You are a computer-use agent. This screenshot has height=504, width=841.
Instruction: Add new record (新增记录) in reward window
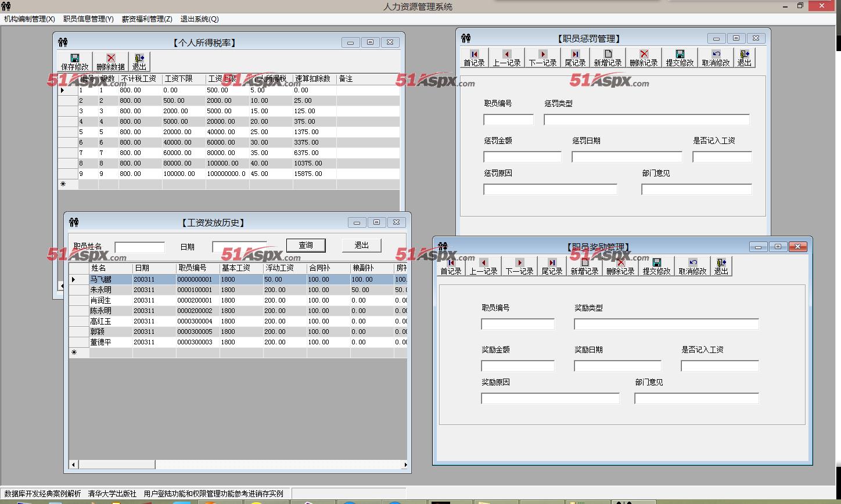[584, 267]
